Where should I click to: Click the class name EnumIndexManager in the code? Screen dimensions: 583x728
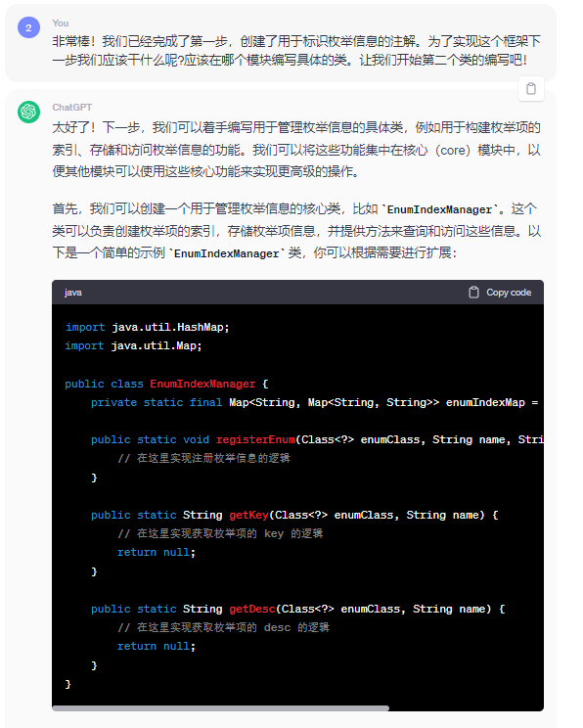click(202, 384)
